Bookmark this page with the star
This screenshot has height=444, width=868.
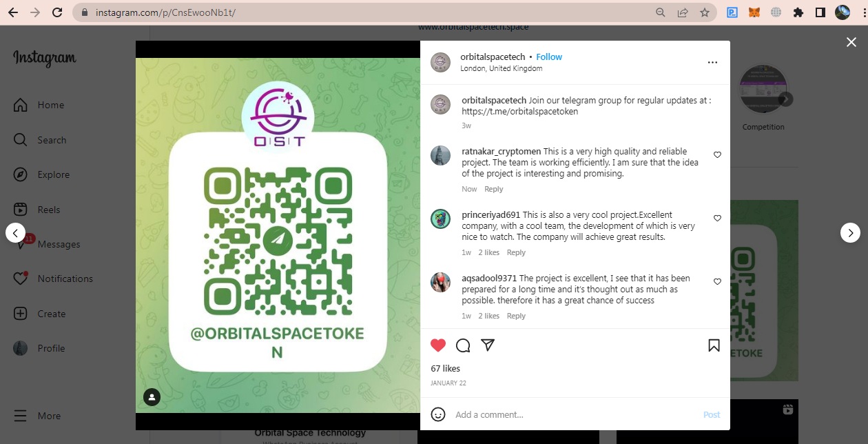click(x=704, y=12)
